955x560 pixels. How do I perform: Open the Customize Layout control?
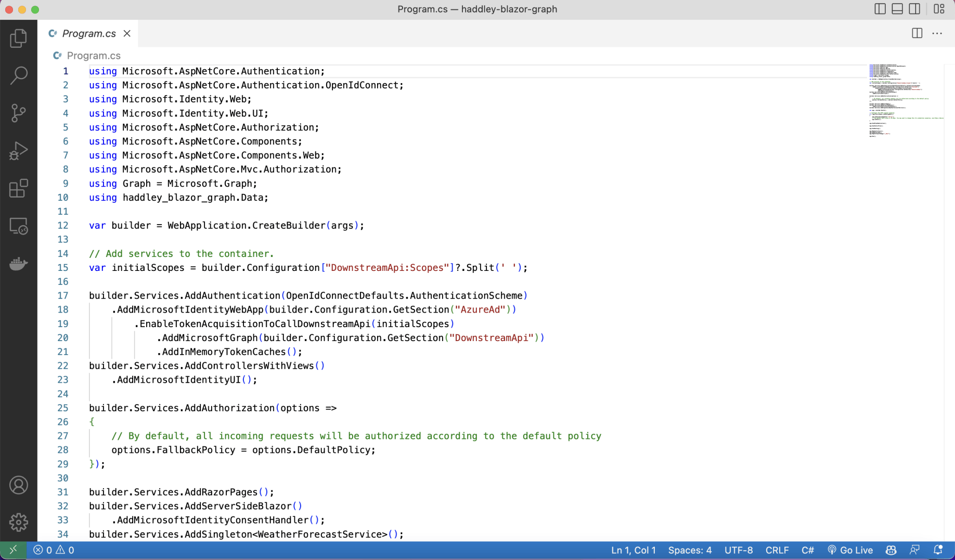coord(939,9)
